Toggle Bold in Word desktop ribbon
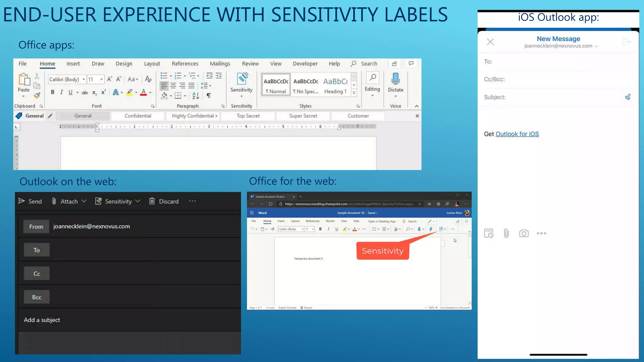Viewport: 644px width, 362px height. pyautogui.click(x=53, y=92)
